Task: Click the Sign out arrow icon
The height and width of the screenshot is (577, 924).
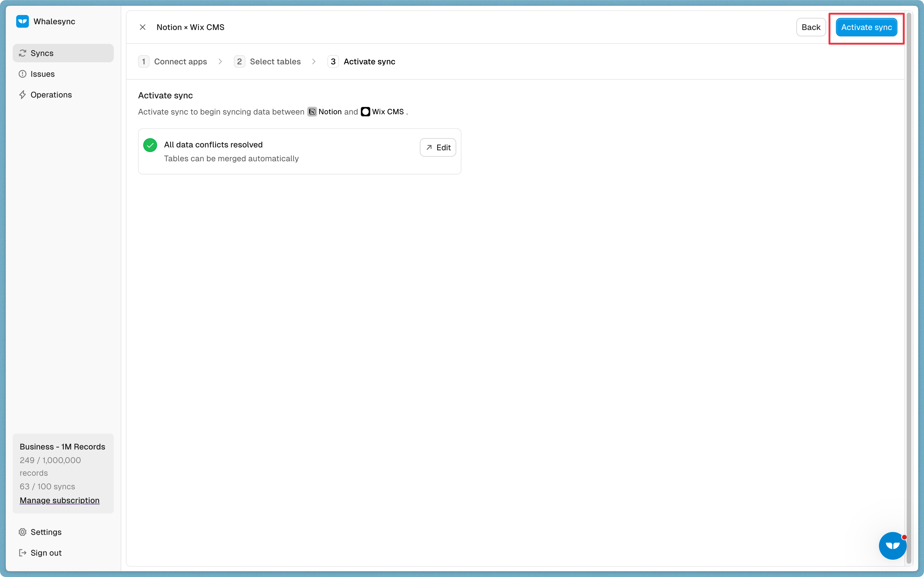Action: tap(23, 552)
